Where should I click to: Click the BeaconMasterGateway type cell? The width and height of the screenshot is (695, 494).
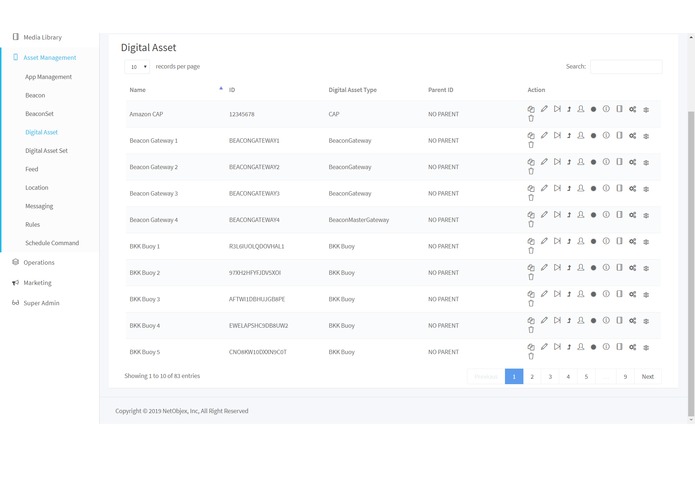(x=359, y=220)
